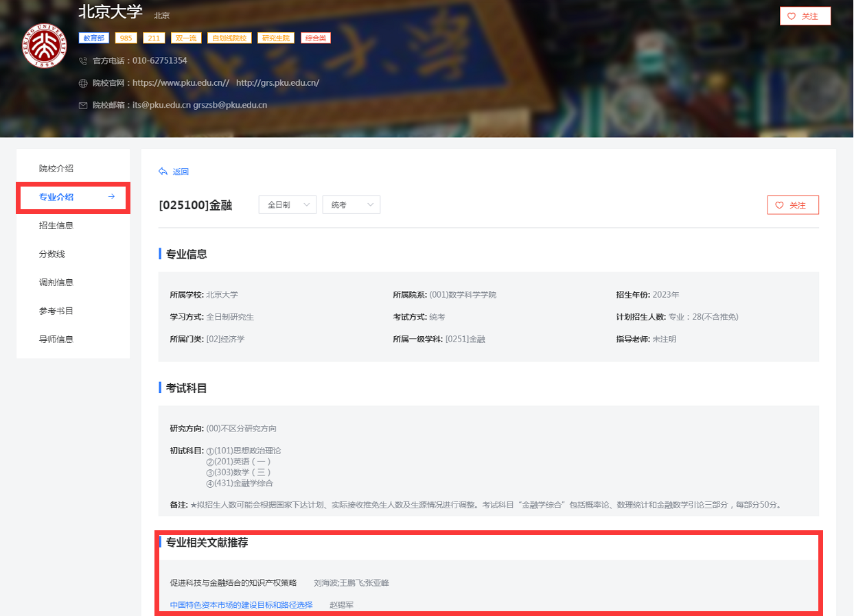Open the 统考 exam type dropdown
This screenshot has width=854, height=616.
pyautogui.click(x=351, y=204)
